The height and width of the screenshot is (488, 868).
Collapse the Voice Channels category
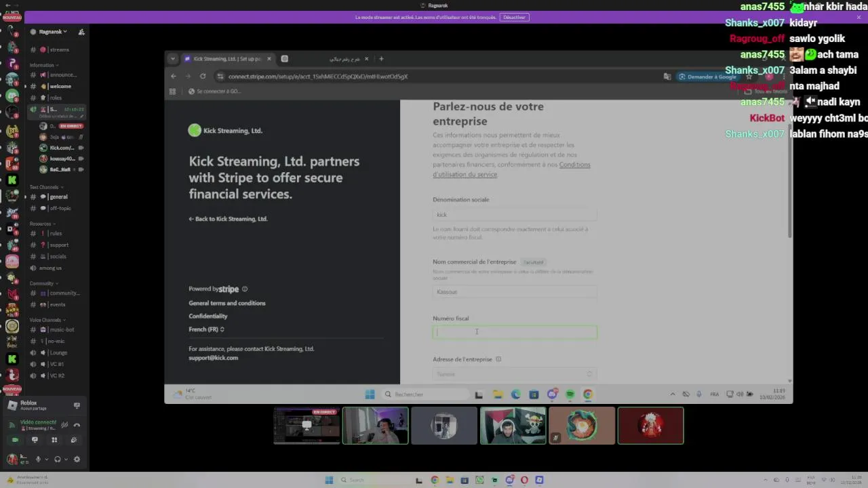click(47, 320)
